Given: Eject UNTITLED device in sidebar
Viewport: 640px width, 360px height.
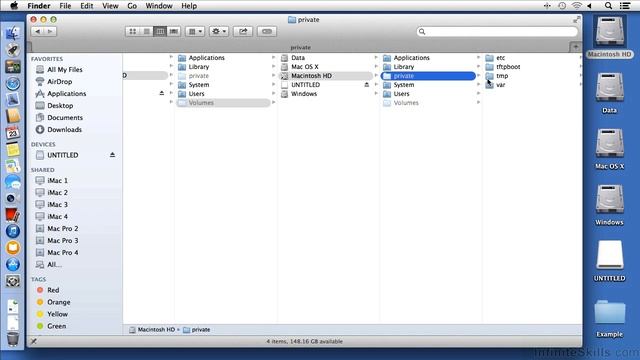Looking at the screenshot, I should click(x=112, y=155).
